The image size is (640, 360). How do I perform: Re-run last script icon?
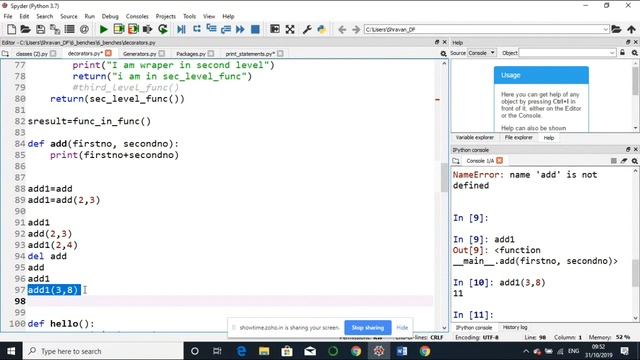click(x=163, y=29)
